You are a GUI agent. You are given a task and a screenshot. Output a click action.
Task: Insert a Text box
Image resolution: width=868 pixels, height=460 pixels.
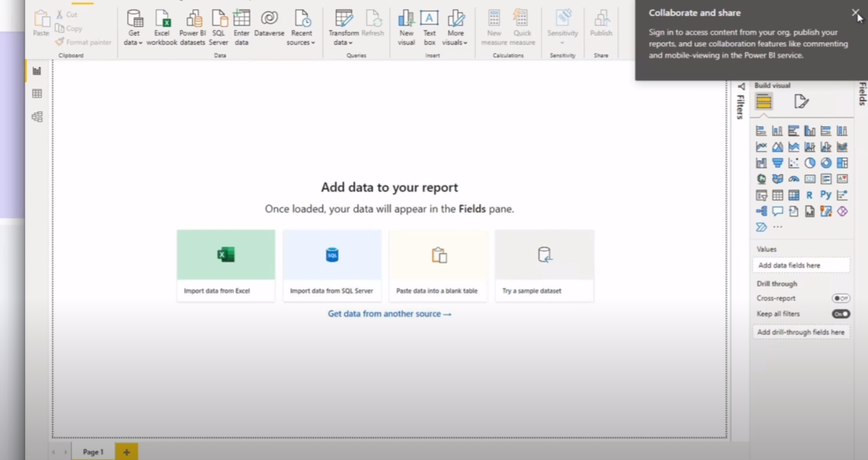pos(430,27)
